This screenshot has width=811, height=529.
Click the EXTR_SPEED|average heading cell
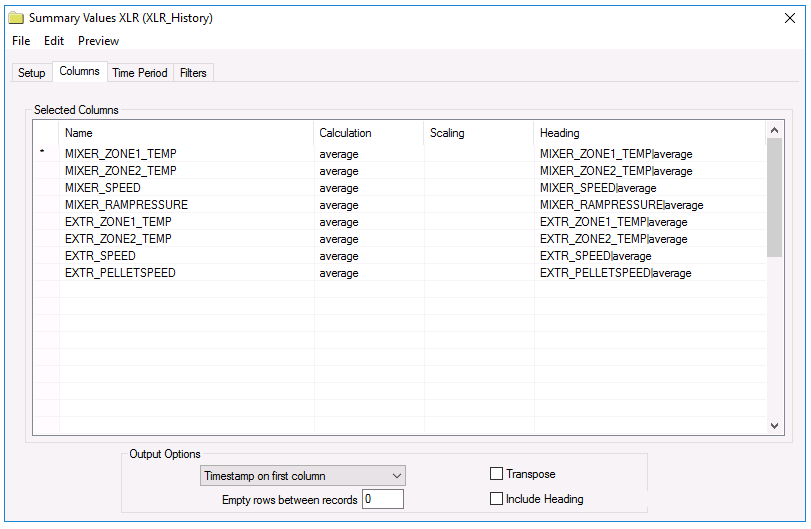tap(650, 256)
